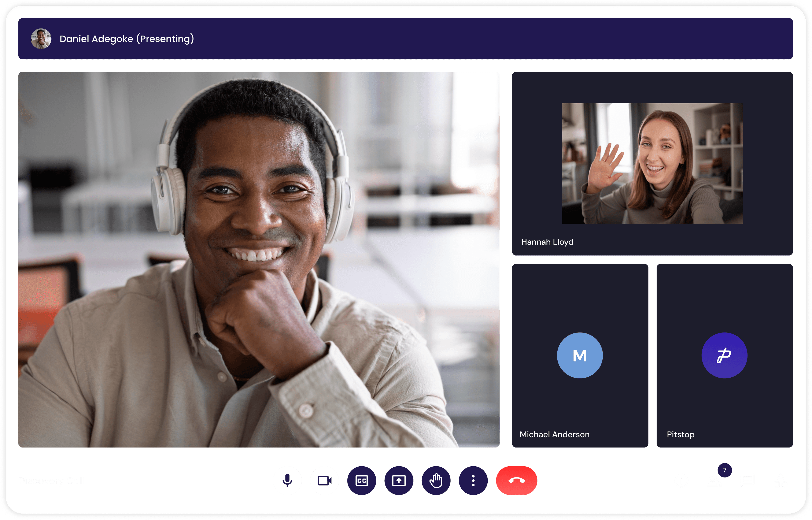The width and height of the screenshot is (812, 520).
Task: Click the Daniel Adegoke (Presenting) header bar
Action: [x=405, y=38]
